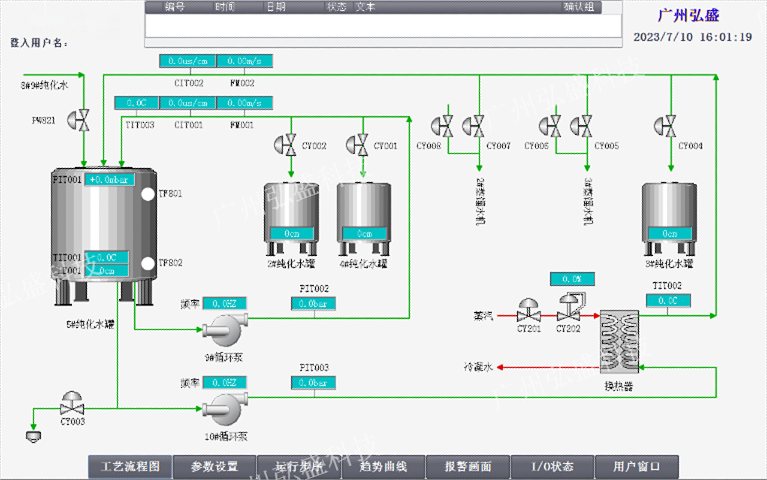Click the 时间 alarm column header
Image resolution: width=767 pixels, height=480 pixels.
(x=225, y=7)
